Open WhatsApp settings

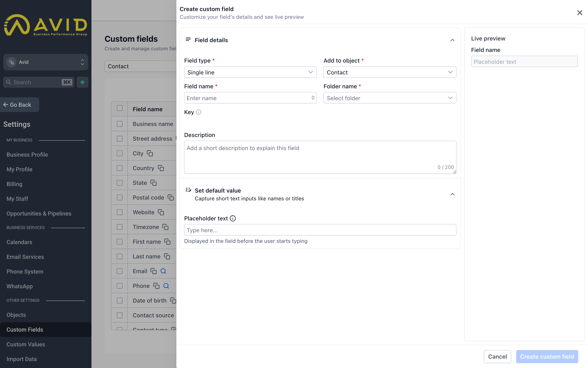point(20,286)
